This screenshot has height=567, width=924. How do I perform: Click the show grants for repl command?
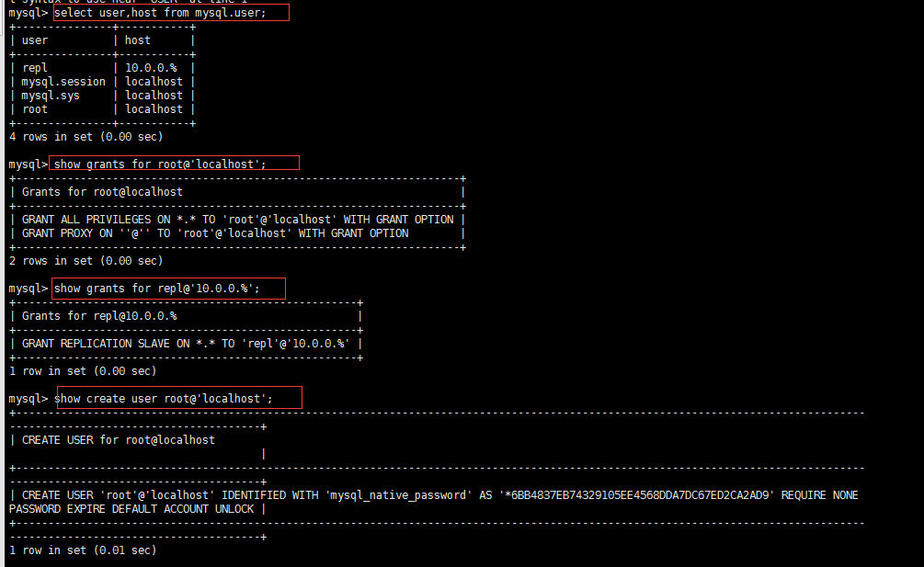click(168, 288)
